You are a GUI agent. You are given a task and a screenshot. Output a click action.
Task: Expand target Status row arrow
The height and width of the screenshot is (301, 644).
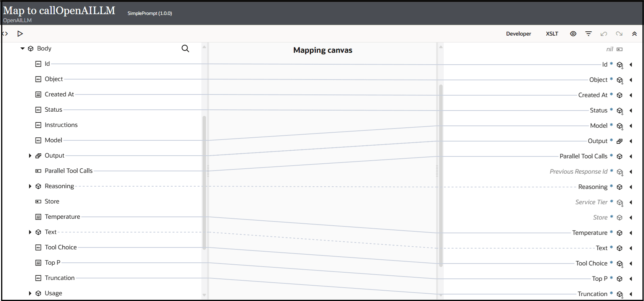coord(631,111)
